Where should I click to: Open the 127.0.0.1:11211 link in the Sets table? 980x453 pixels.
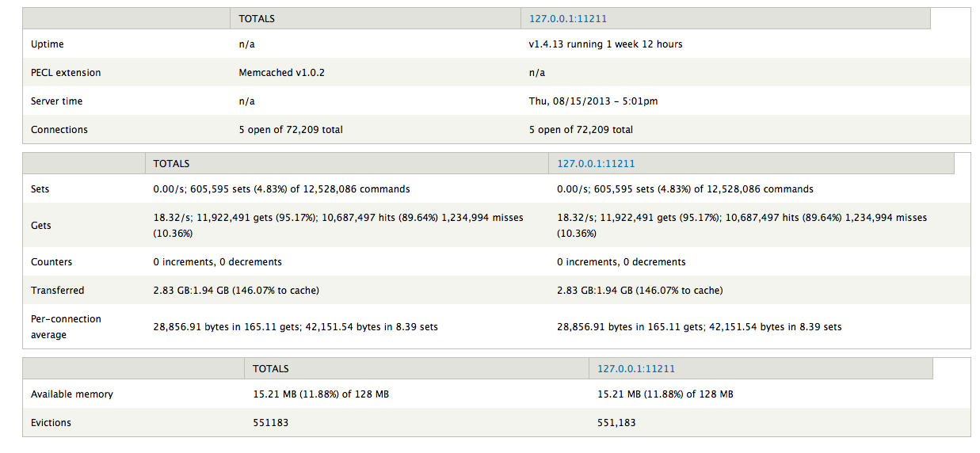coord(596,164)
